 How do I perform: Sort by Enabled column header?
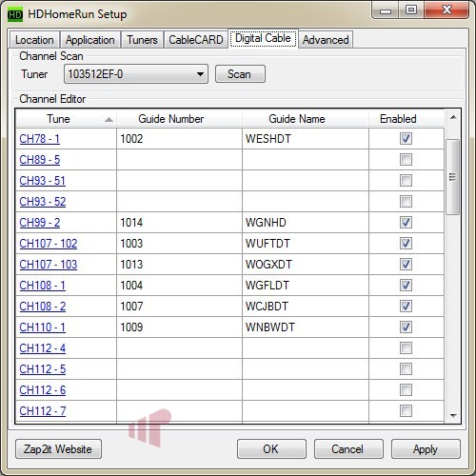click(406, 119)
